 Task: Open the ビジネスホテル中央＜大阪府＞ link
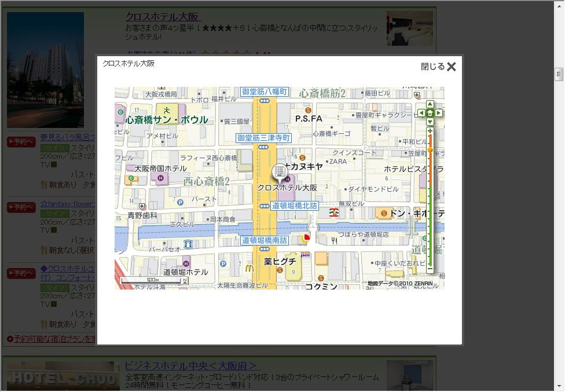pos(192,366)
